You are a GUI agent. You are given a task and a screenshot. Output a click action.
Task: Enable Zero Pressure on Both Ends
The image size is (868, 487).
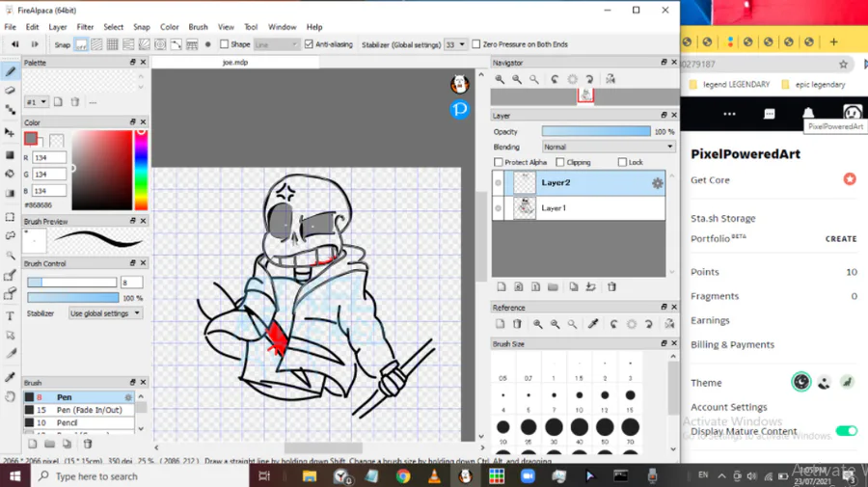point(476,44)
